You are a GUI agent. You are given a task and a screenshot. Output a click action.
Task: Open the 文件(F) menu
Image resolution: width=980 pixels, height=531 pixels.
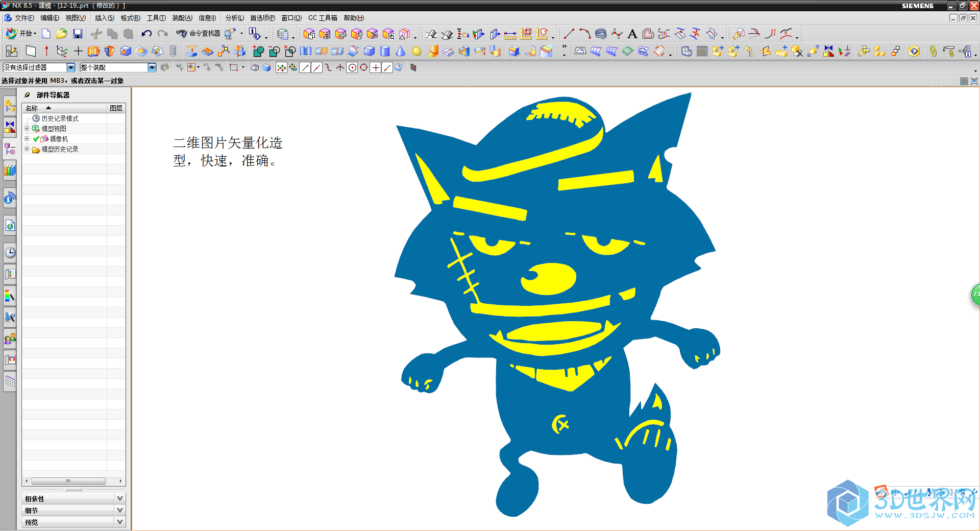click(24, 18)
